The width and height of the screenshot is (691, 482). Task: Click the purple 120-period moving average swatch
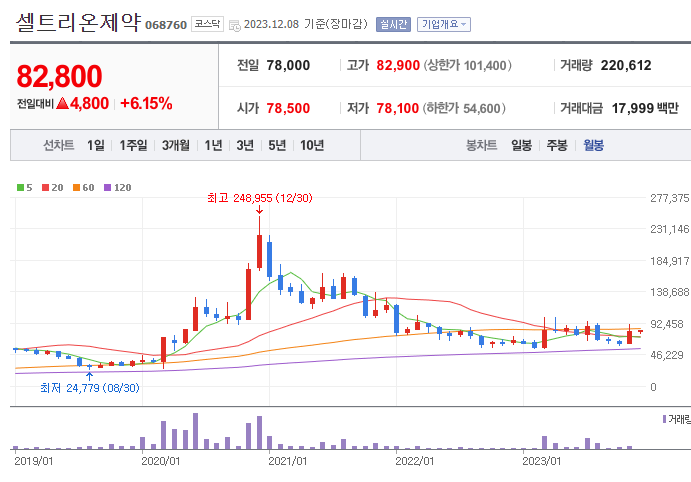point(108,188)
